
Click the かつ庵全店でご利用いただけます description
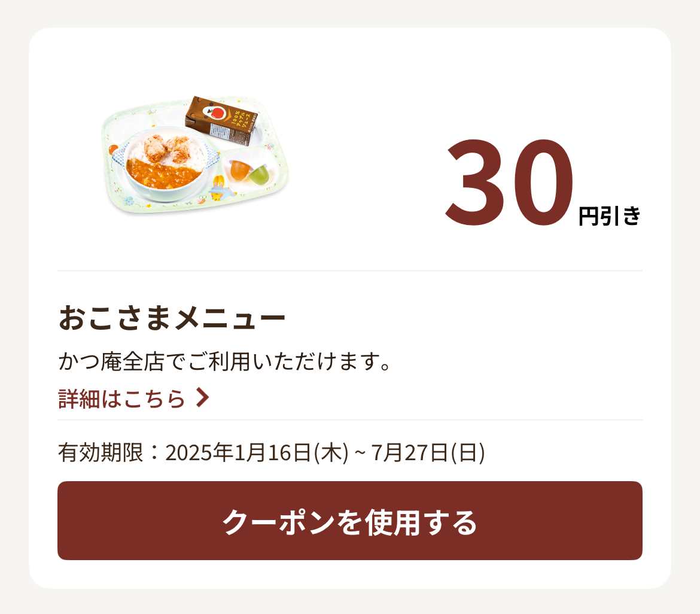pyautogui.click(x=224, y=361)
